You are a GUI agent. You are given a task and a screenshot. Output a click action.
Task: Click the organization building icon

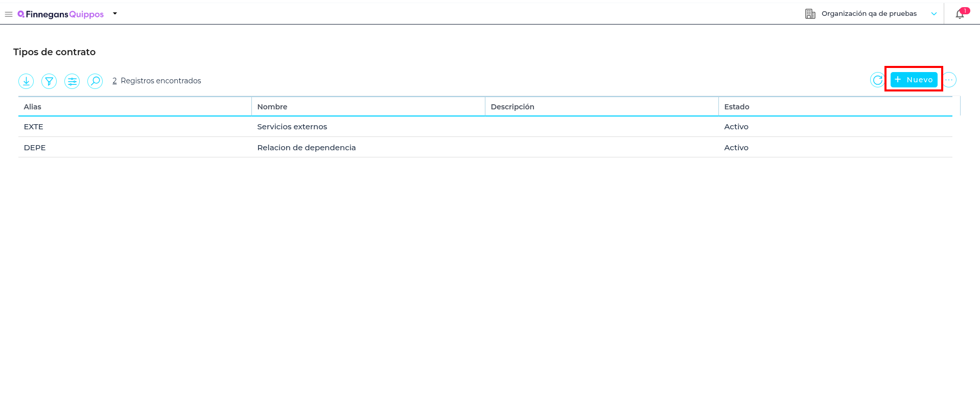click(810, 14)
